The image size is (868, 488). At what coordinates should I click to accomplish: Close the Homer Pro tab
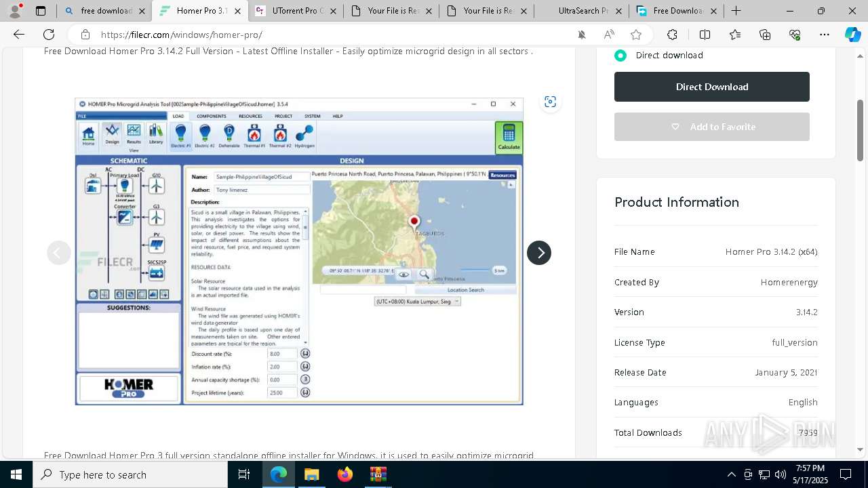click(237, 11)
